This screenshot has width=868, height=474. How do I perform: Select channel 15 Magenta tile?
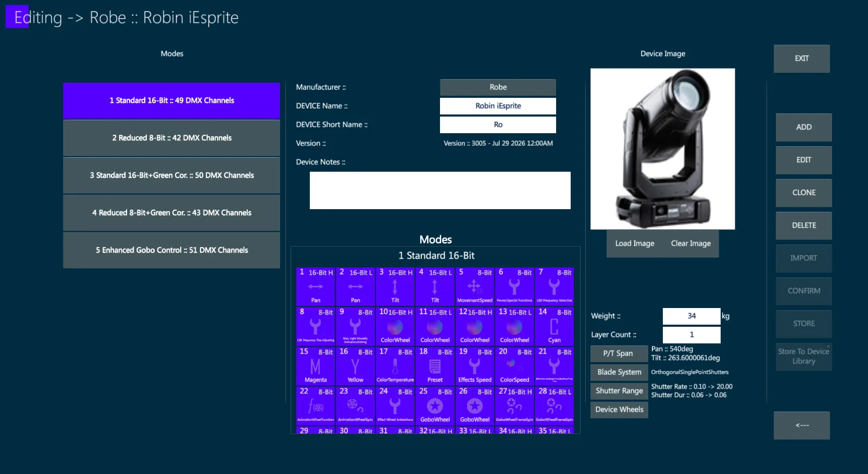(316, 366)
